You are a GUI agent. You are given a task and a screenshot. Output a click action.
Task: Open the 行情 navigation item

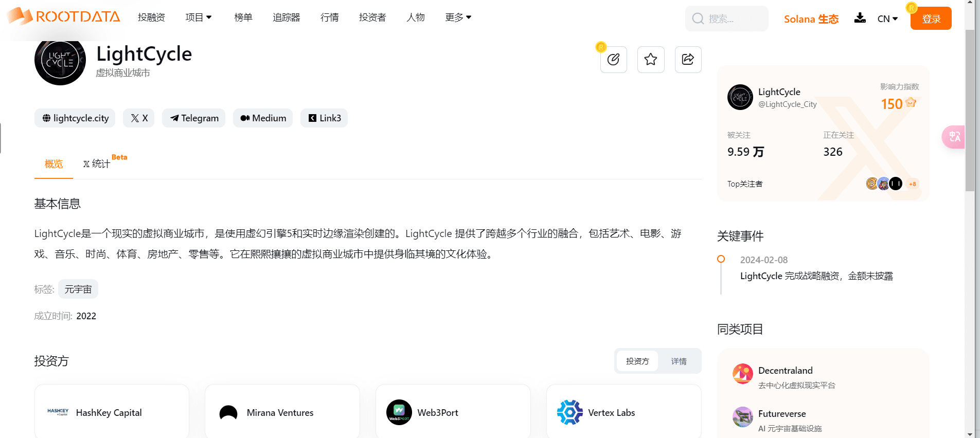tap(330, 17)
